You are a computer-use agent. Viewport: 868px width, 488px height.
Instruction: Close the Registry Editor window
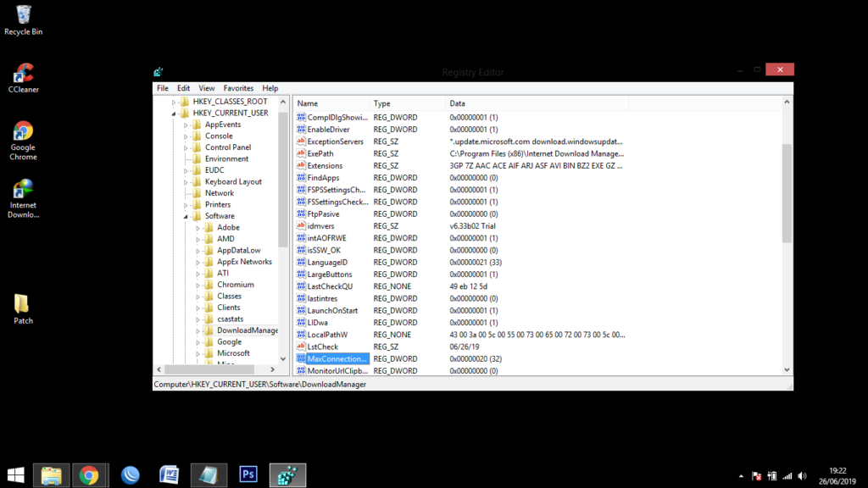(780, 69)
